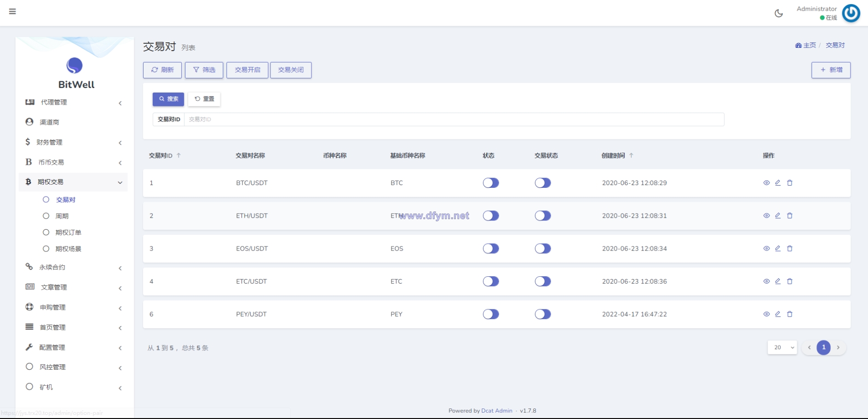Select 交易对 submenu item

click(65, 200)
